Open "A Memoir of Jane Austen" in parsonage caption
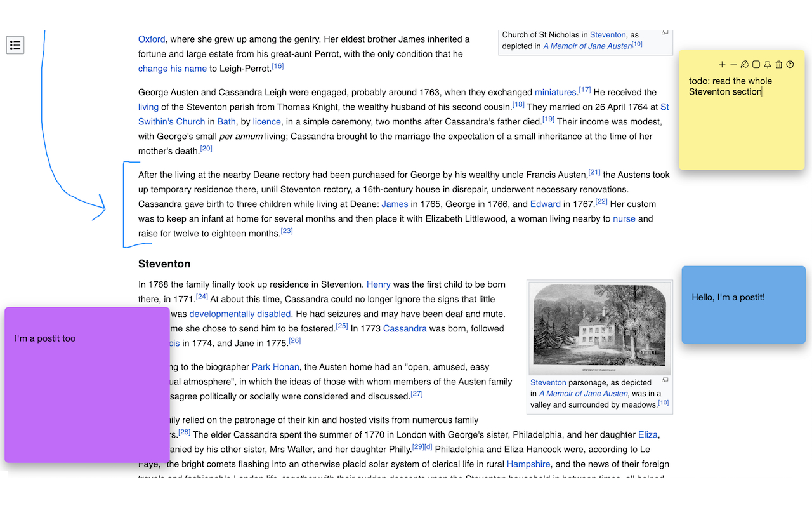The width and height of the screenshot is (812, 508). (x=583, y=394)
